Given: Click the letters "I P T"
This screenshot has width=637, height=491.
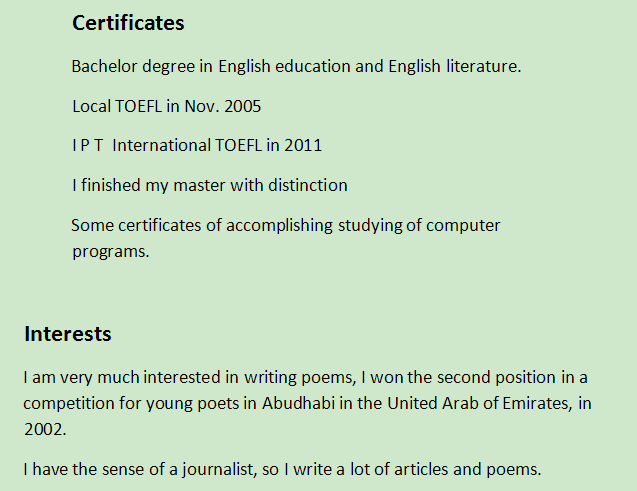Looking at the screenshot, I should point(88,145).
